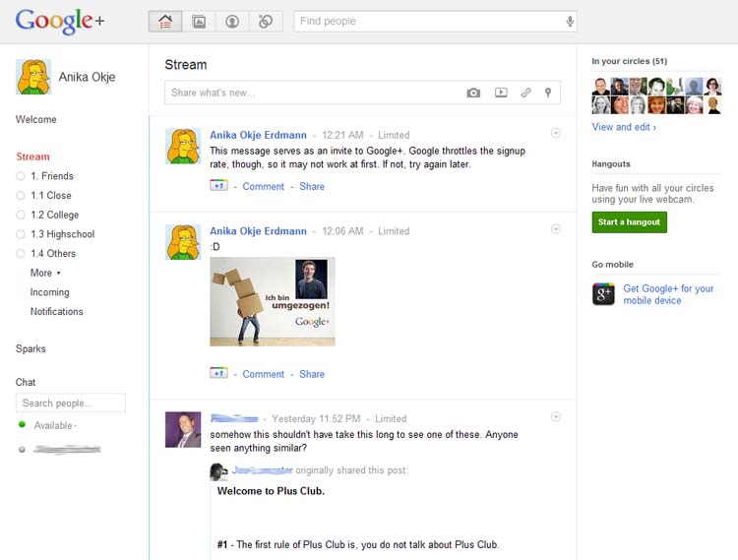
Task: Expand the More circles dropdown
Action: coord(45,273)
